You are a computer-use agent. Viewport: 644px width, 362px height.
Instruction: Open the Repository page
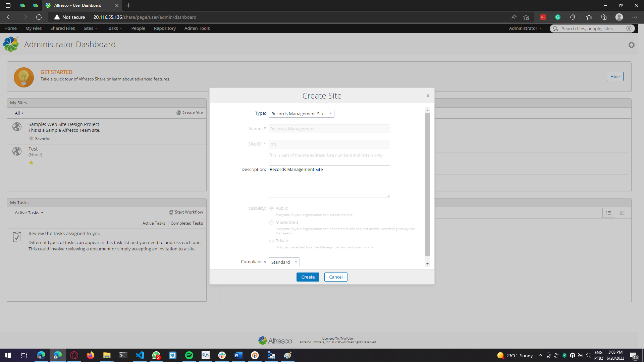165,28
